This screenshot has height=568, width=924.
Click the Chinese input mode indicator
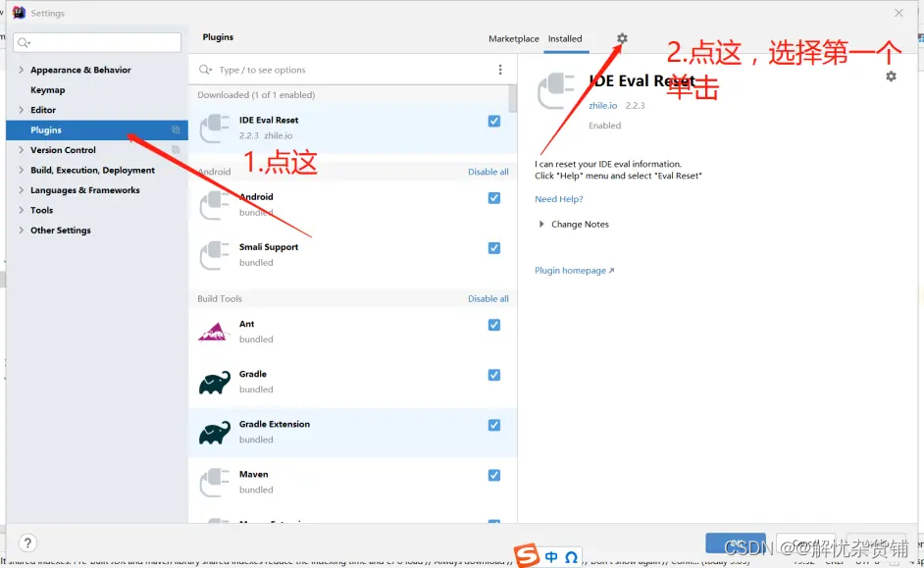click(551, 557)
